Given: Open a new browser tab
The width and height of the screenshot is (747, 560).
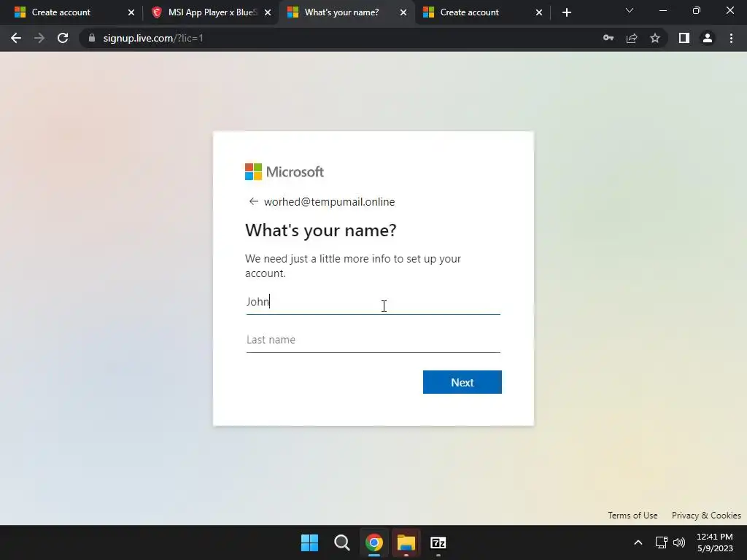Looking at the screenshot, I should click(x=566, y=12).
